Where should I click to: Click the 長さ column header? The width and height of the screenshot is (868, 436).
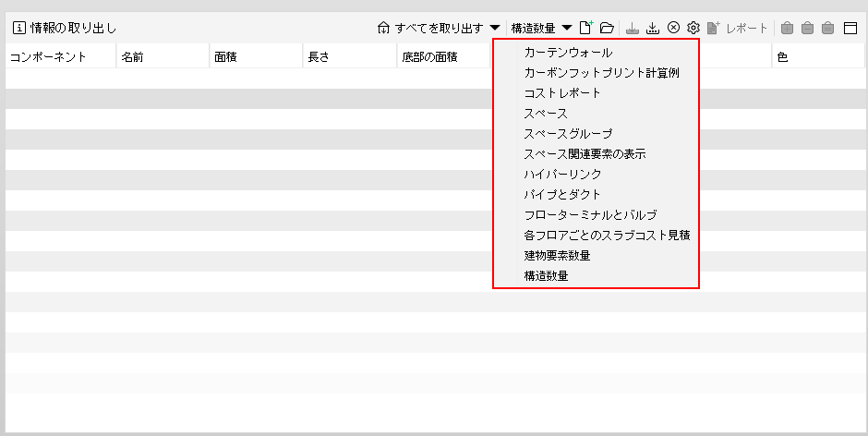pyautogui.click(x=350, y=56)
